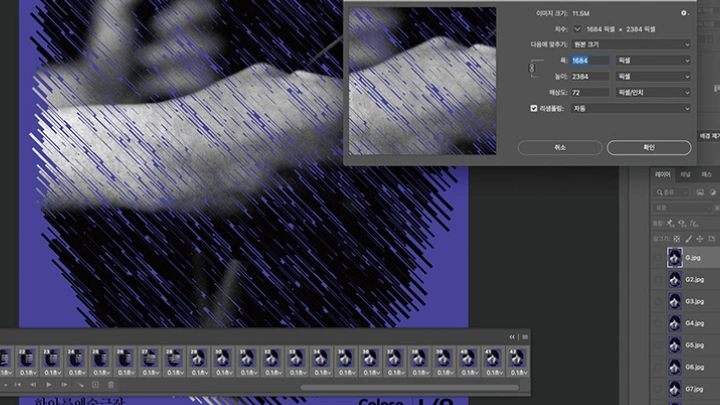Click the gear settings icon in Image Size dialog
Viewport: 720px width, 405px height.
point(686,13)
